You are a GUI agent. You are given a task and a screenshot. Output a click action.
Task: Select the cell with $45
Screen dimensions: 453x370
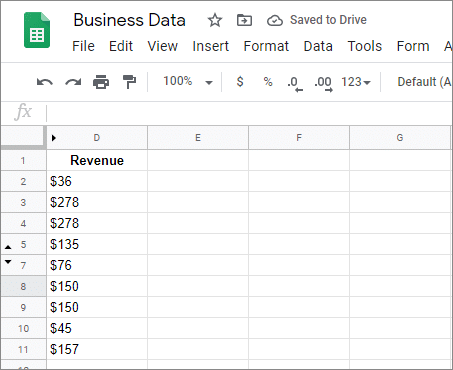click(97, 328)
